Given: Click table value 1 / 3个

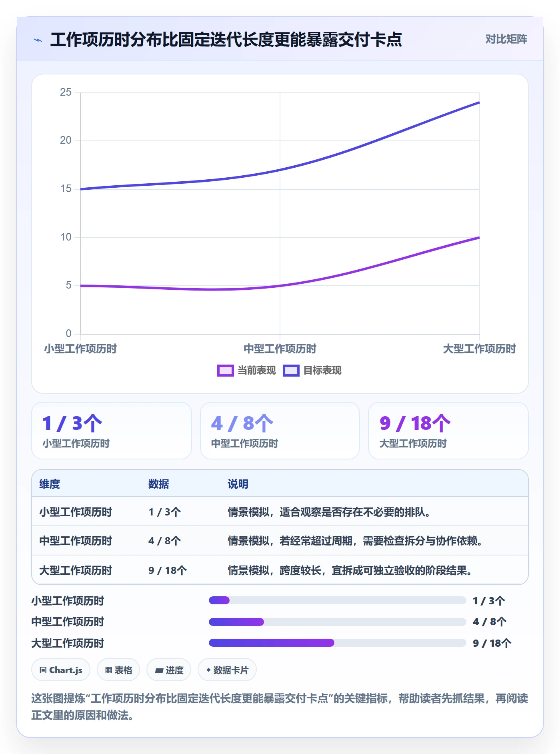Looking at the screenshot, I should tap(165, 512).
